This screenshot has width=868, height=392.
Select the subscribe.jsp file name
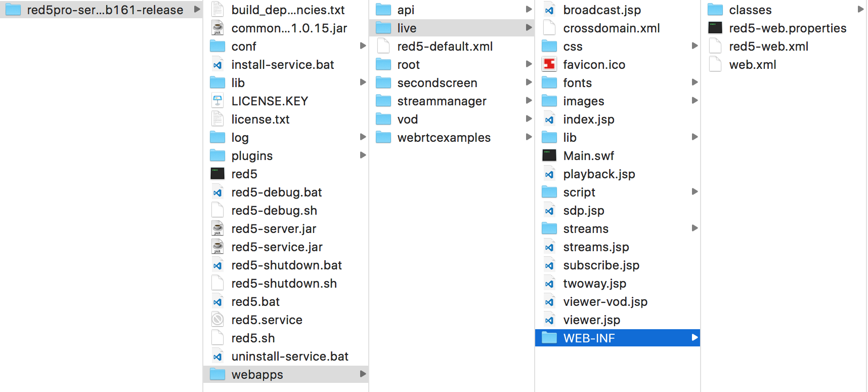click(601, 265)
